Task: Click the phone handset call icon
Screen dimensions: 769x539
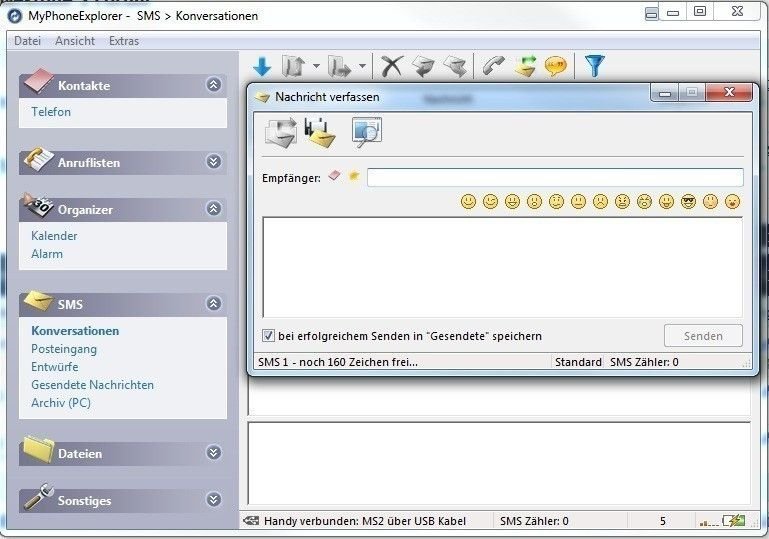Action: pyautogui.click(x=493, y=66)
